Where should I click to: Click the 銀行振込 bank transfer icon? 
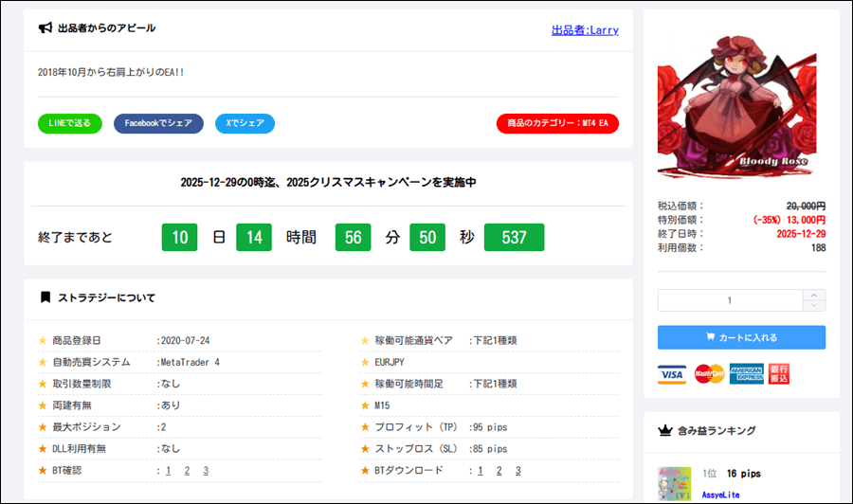pyautogui.click(x=780, y=374)
